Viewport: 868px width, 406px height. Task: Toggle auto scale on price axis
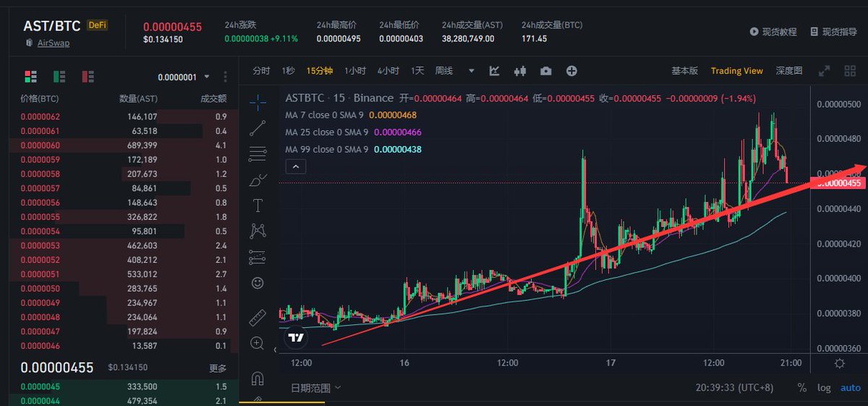(850, 388)
